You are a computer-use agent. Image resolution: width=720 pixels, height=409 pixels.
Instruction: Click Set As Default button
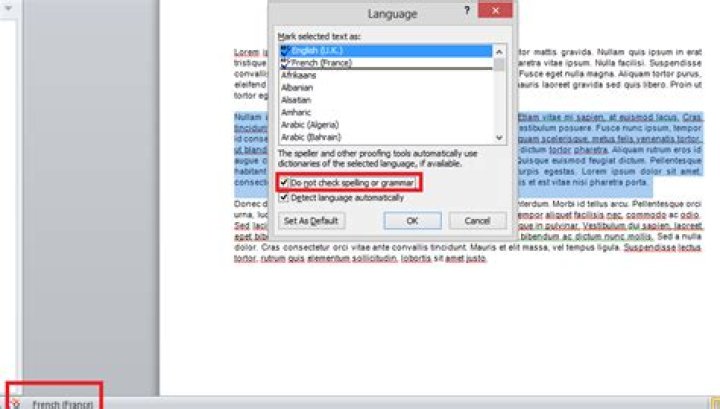311,221
